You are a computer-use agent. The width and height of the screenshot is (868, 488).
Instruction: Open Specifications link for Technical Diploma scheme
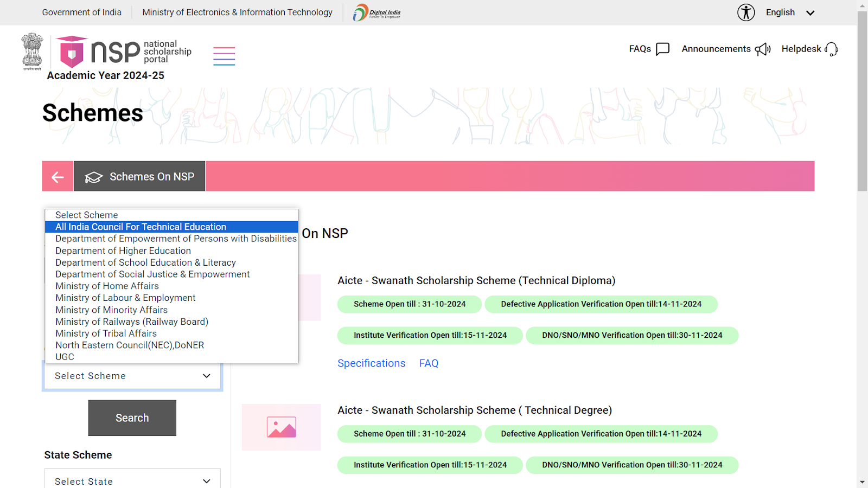372,363
